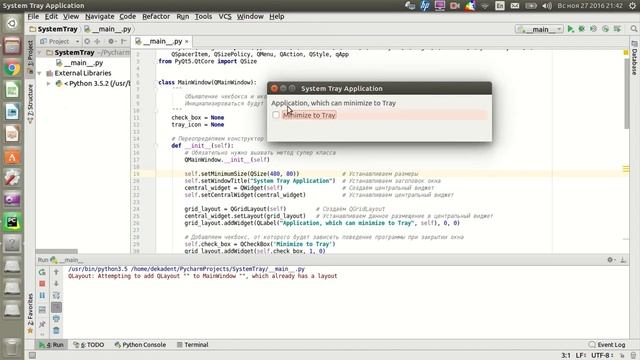Open Run panel settings gear
Screen dimensions: 640x360
pyautogui.click(x=610, y=260)
